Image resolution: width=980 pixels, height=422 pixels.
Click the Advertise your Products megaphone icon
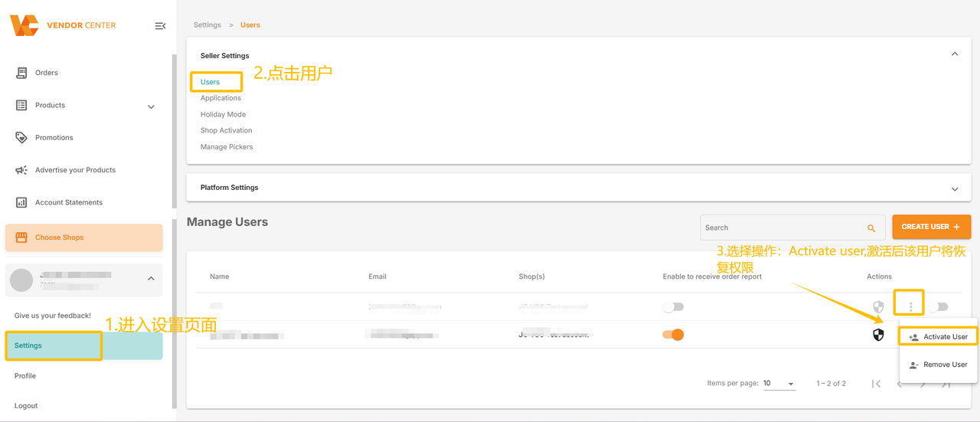click(x=21, y=170)
